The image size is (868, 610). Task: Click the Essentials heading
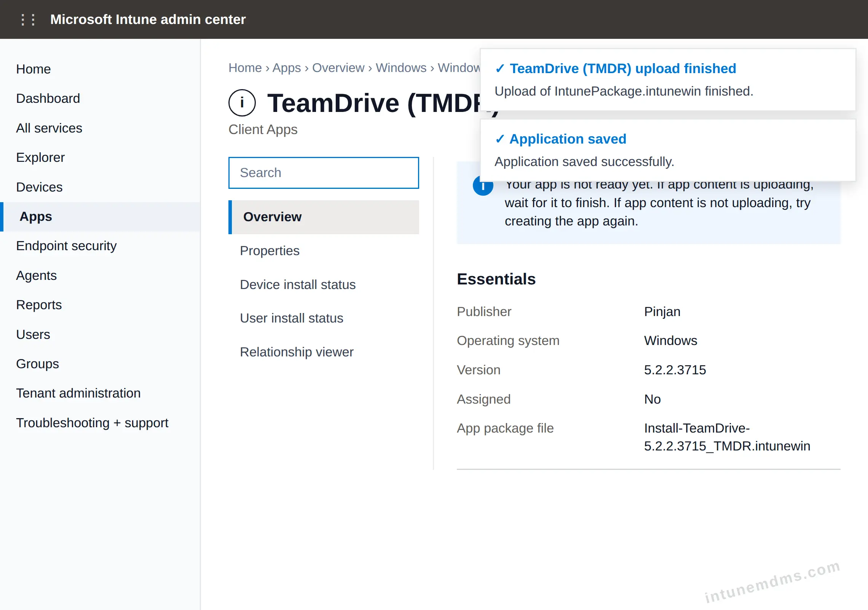point(496,279)
